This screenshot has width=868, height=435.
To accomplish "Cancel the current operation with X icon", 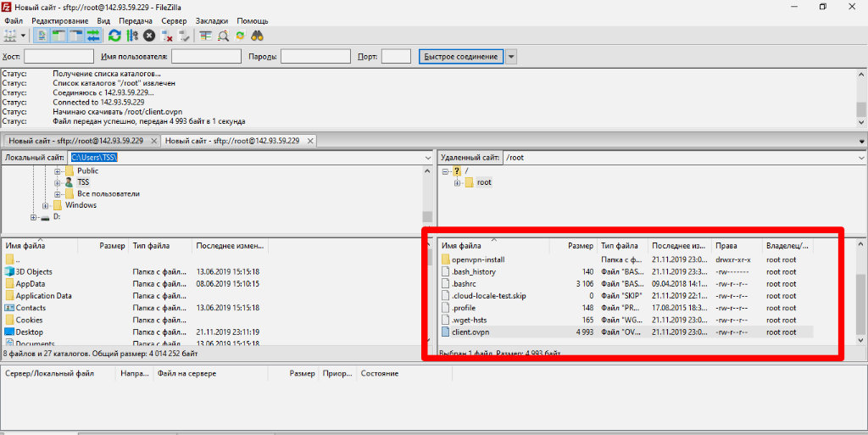I will [x=149, y=36].
